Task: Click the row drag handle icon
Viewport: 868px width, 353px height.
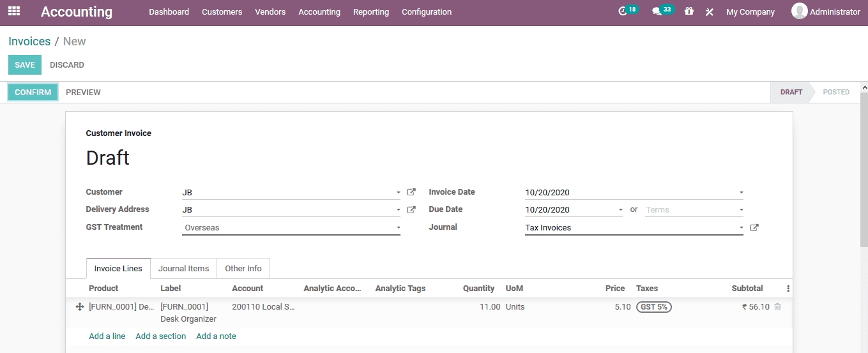Action: [80, 307]
